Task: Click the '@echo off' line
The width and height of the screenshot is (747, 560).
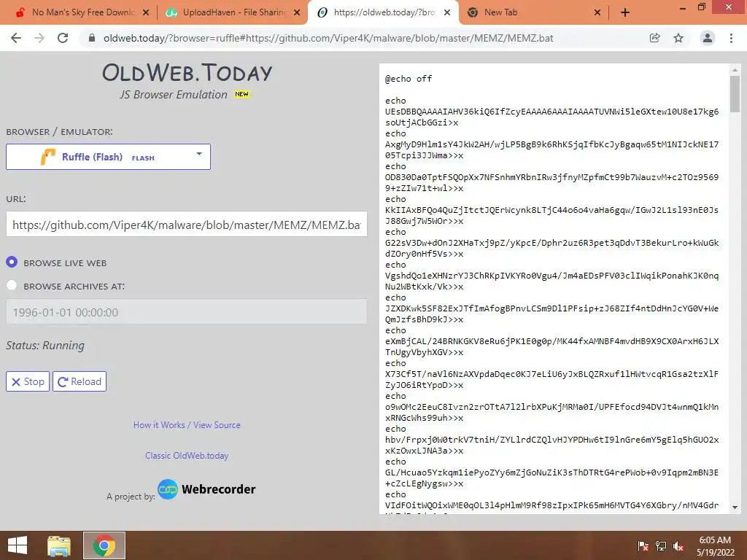Action: [x=409, y=79]
